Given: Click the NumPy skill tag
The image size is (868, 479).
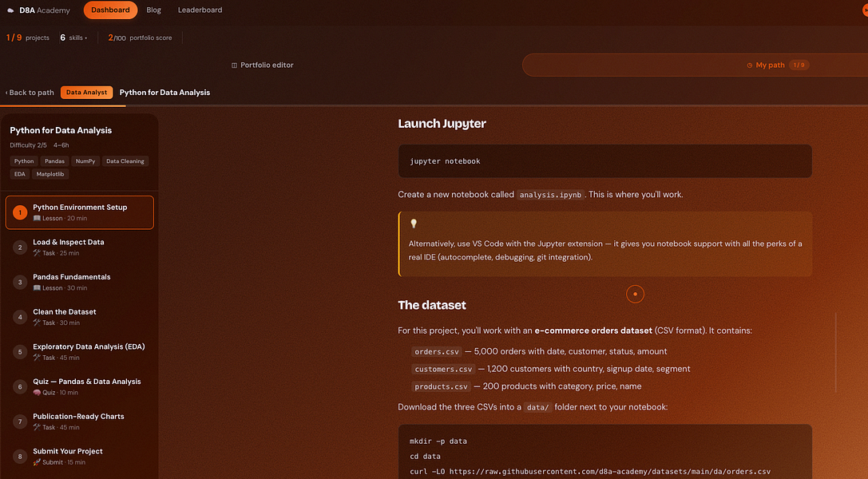Looking at the screenshot, I should tap(85, 161).
